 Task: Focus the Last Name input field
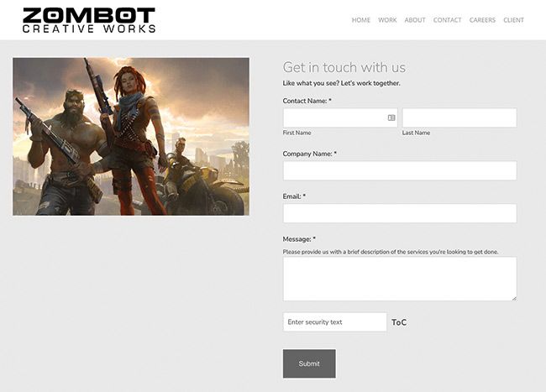pyautogui.click(x=459, y=118)
